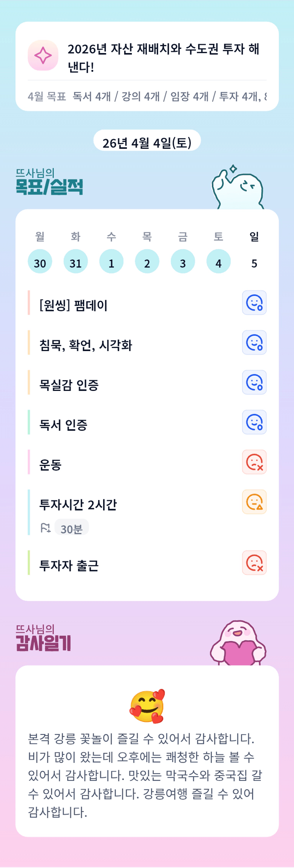This screenshot has height=868, width=294.
Task: Click the pink heart-holding mascot
Action: coord(239,643)
